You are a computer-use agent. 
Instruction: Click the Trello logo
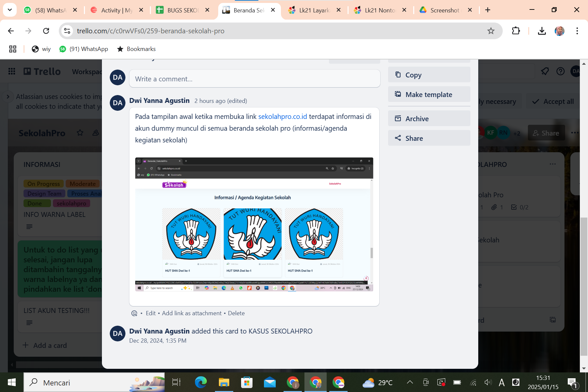click(x=42, y=71)
